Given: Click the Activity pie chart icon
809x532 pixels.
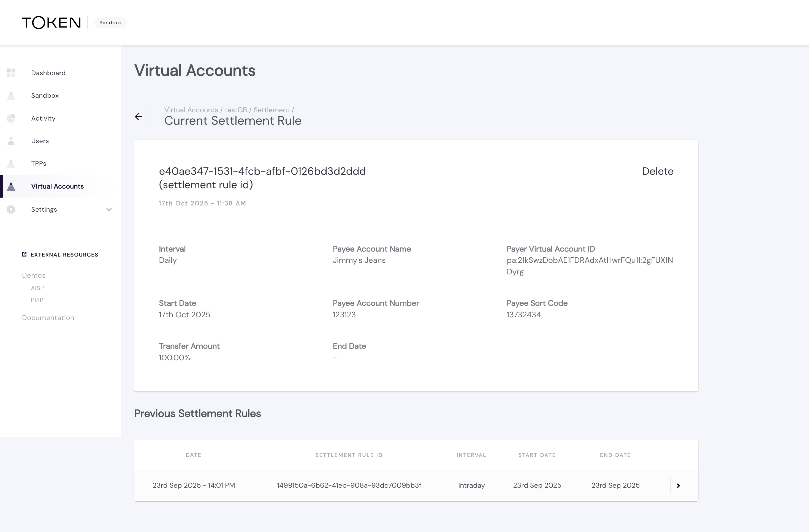Looking at the screenshot, I should tap(11, 118).
